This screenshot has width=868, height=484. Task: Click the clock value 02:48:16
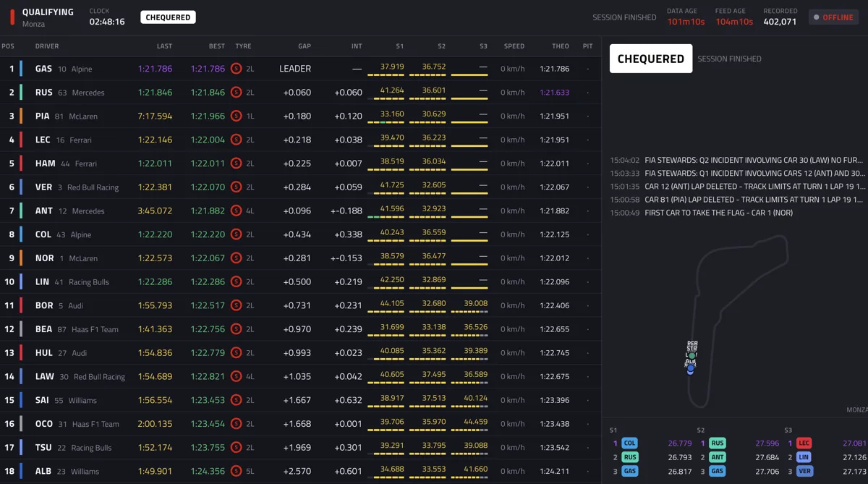[107, 22]
